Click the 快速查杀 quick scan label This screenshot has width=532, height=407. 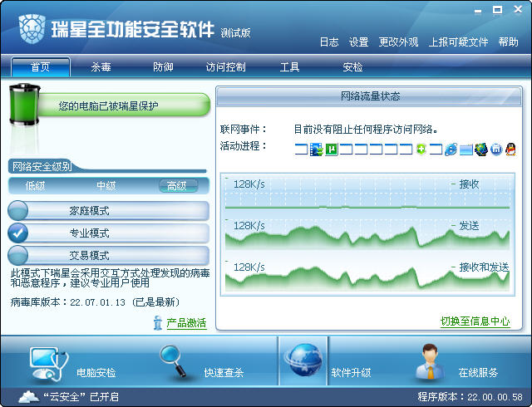(224, 373)
